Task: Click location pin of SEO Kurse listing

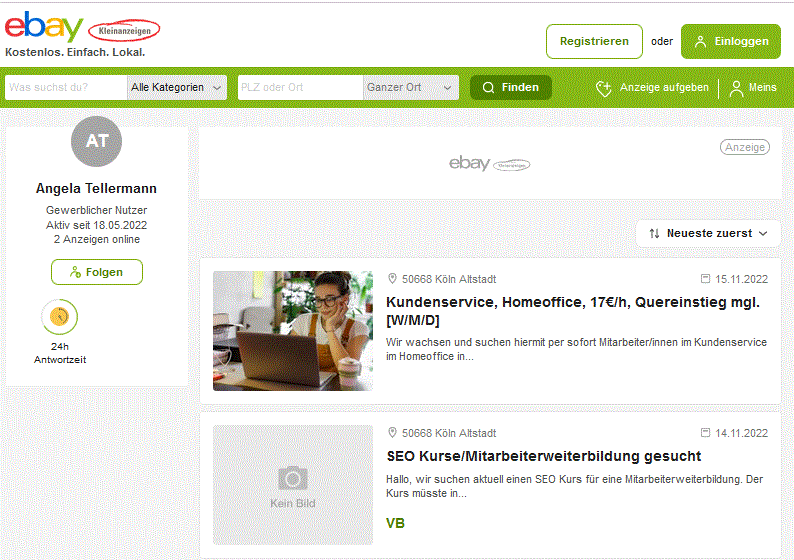Action: point(392,432)
